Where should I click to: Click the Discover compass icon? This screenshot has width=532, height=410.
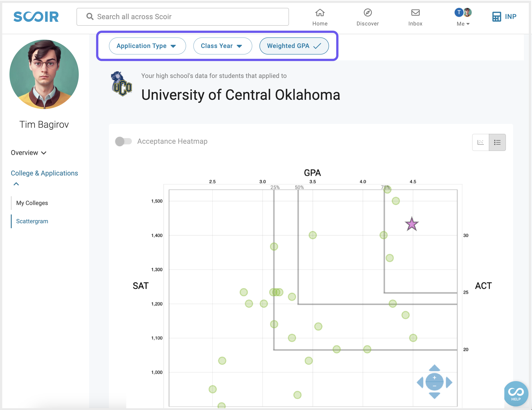367,12
